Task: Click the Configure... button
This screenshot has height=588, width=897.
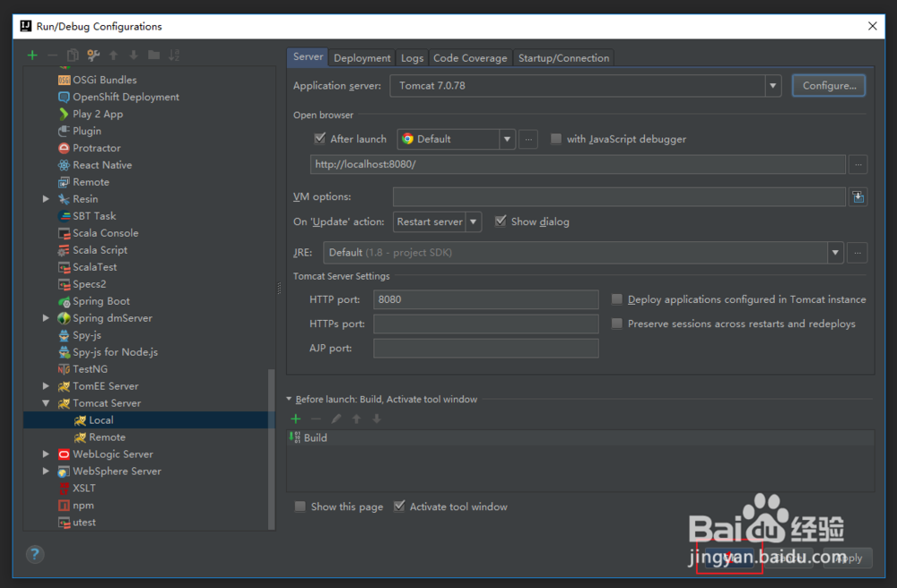Action: pos(829,86)
